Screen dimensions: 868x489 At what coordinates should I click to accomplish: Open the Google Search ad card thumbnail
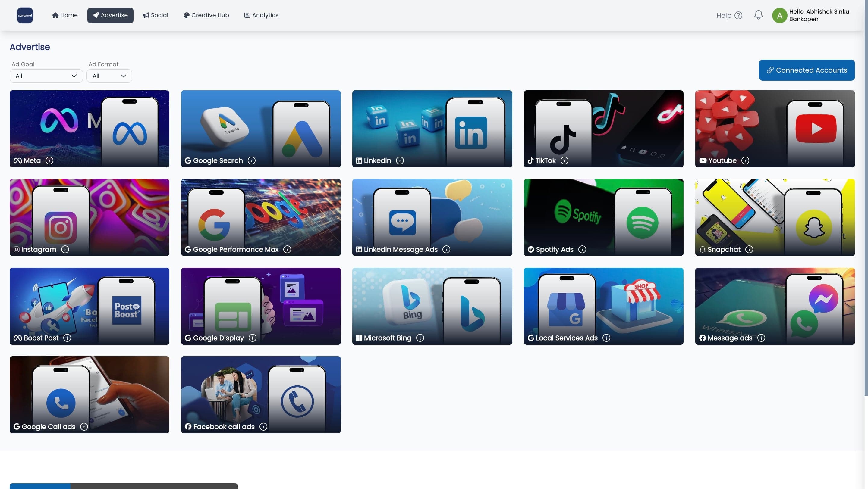coord(261,129)
